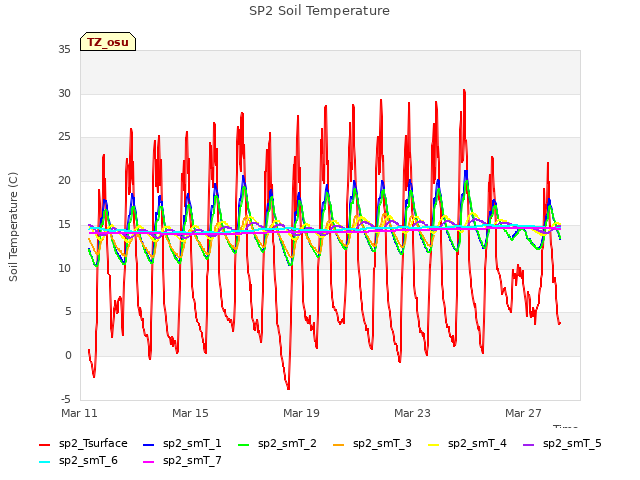Select the sp2_smT_3 legend label
Screen dimensions: 640x480
pos(382,444)
